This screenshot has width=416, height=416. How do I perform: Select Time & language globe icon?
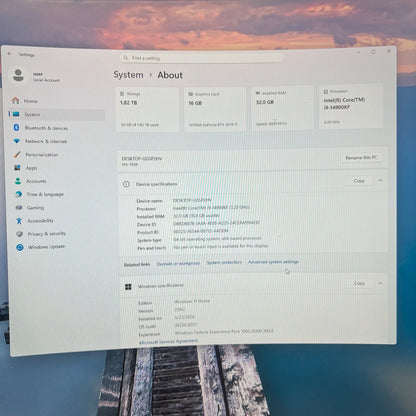19,194
